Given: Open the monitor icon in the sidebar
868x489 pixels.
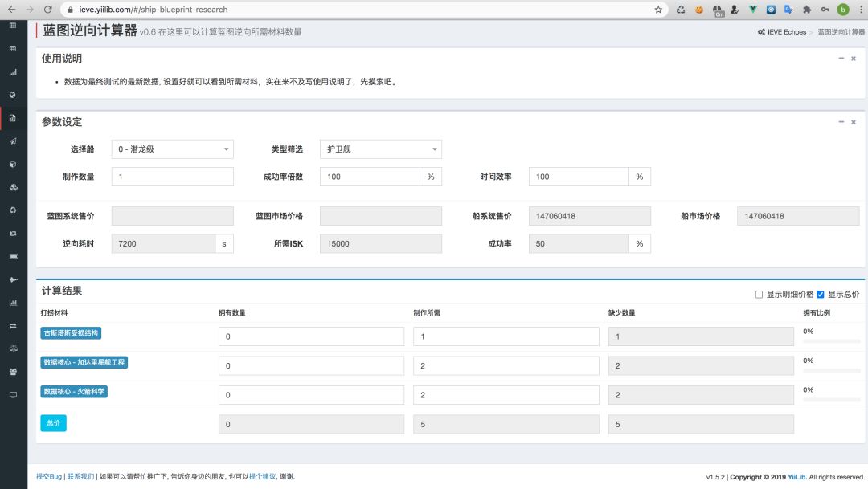Looking at the screenshot, I should tap(13, 395).
